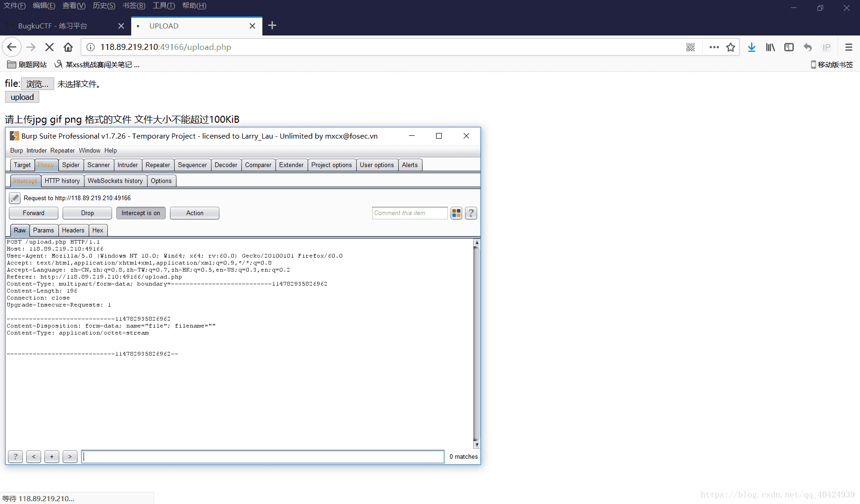Click the undo arrow icon in the Firefox toolbar
This screenshot has height=504, width=860.
(808, 47)
